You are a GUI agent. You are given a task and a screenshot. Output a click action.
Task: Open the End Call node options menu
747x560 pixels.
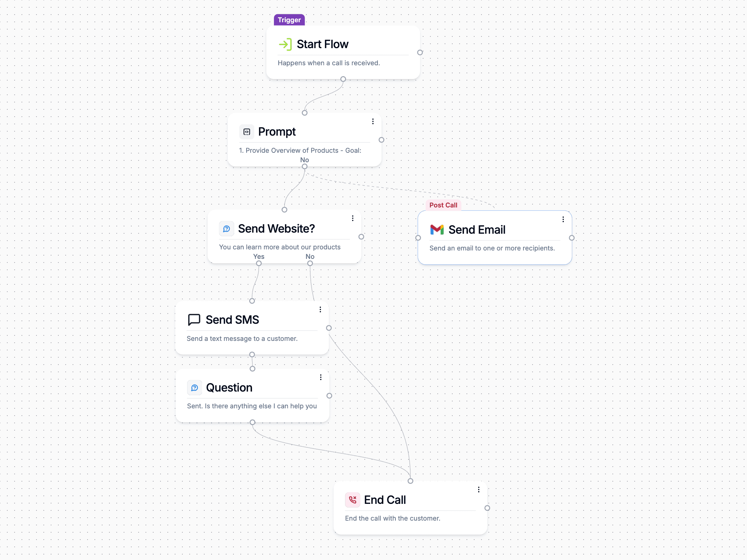coord(479,490)
